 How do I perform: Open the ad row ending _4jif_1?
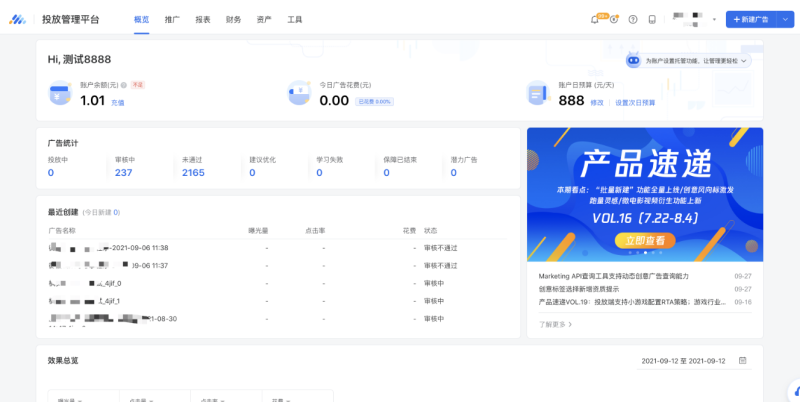click(84, 301)
